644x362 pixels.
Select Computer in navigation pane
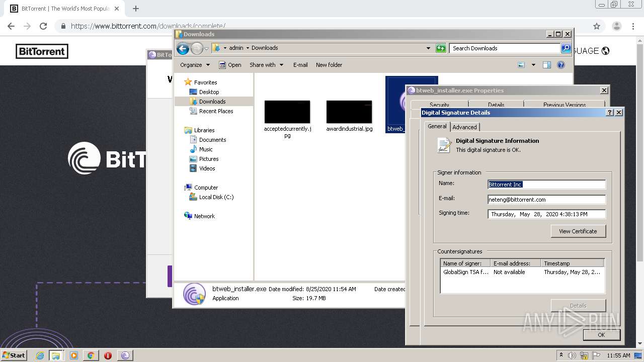[x=206, y=188]
